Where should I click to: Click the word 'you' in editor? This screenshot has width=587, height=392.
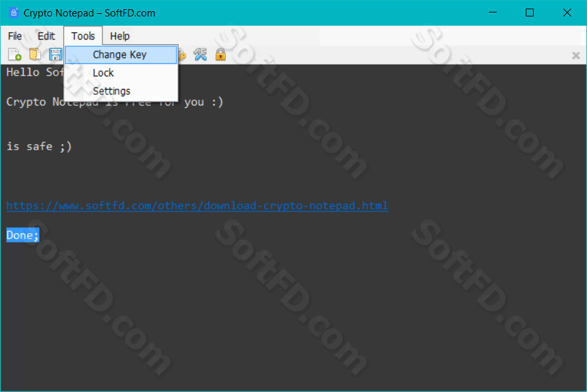tap(194, 102)
